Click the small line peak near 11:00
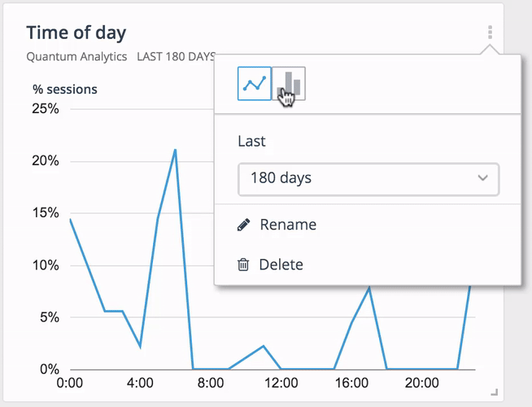The width and height of the screenshot is (532, 407). pos(264,346)
